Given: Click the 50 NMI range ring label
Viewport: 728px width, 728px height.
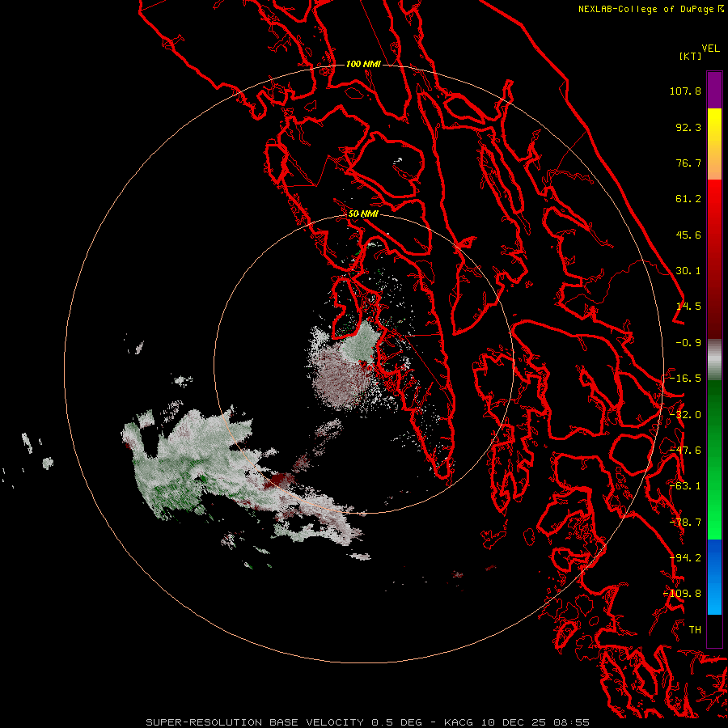Looking at the screenshot, I should pos(363,214).
